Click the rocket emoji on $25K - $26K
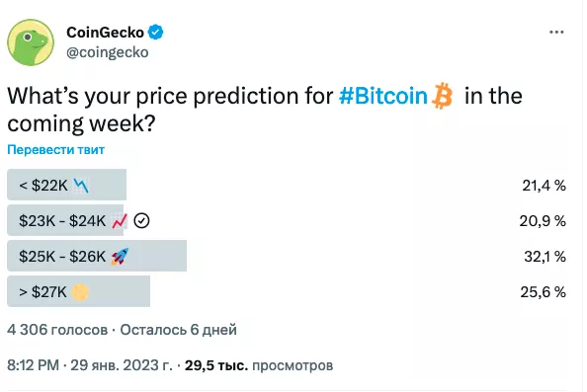The height and width of the screenshot is (392, 587). tap(120, 257)
